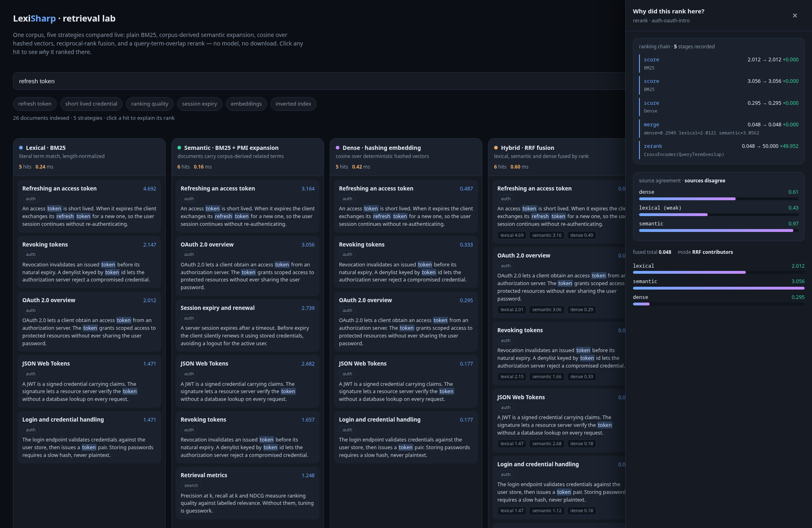The height and width of the screenshot is (528, 812).
Task: Click the search query input field
Action: (x=319, y=81)
